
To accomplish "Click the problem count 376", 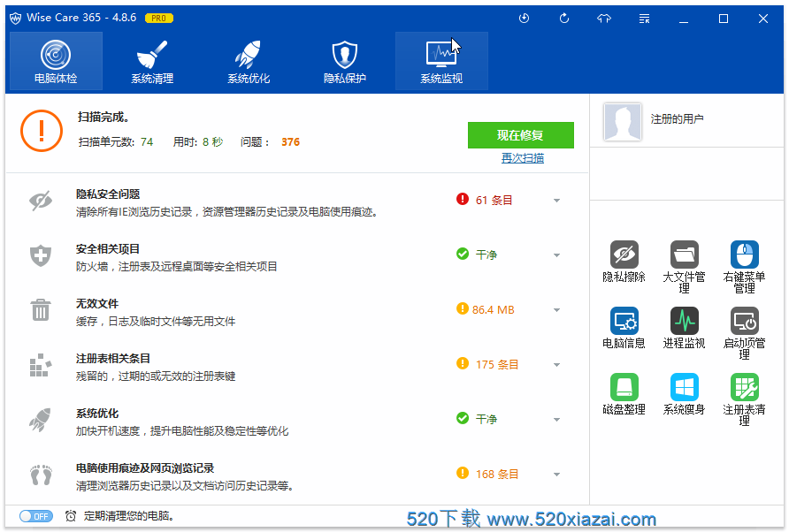I will 290,142.
